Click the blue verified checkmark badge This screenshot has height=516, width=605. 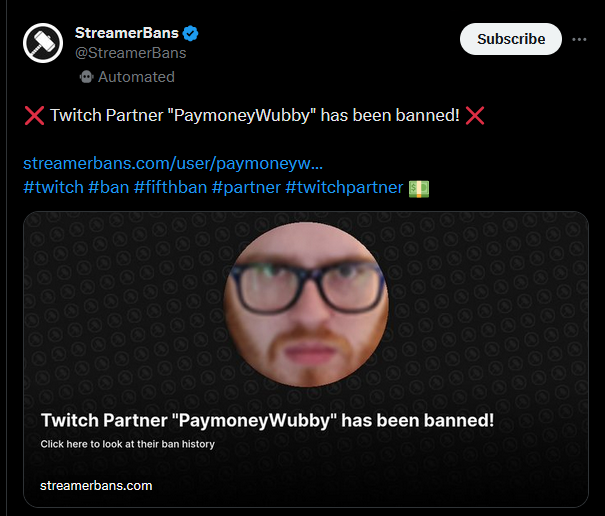190,33
